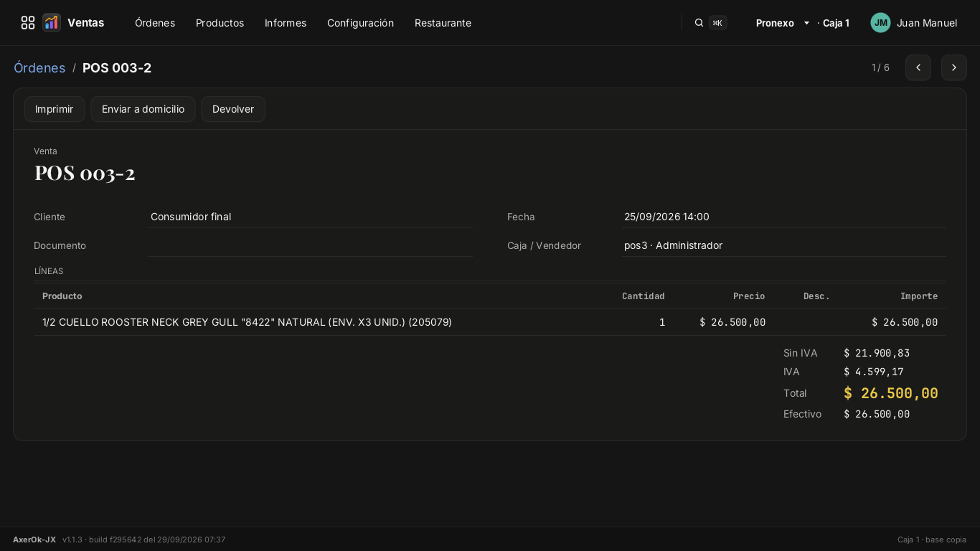Open the apps grid launcher icon
The height and width of the screenshot is (551, 980).
(28, 23)
